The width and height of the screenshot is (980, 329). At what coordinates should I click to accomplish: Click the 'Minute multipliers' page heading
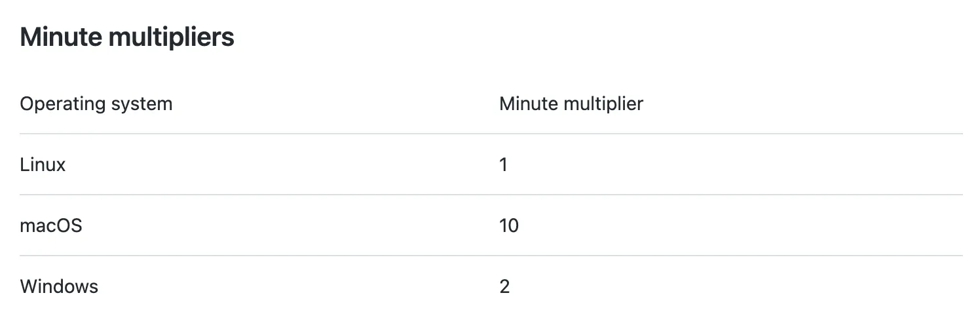coord(127,37)
